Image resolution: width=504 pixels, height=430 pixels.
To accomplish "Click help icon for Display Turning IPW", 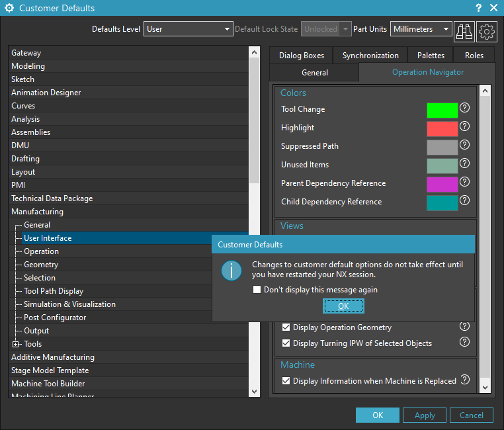I will coord(464,341).
